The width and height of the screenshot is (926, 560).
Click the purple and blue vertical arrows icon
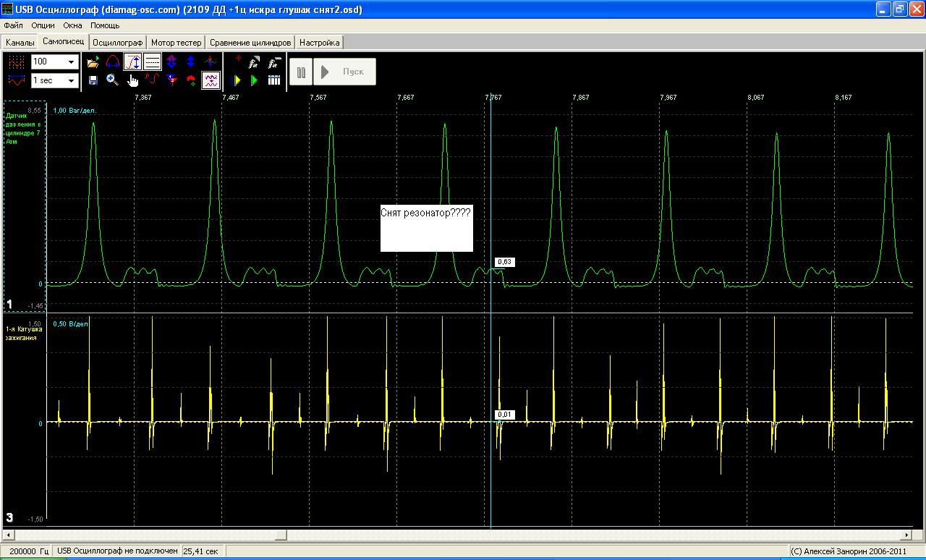[x=171, y=62]
